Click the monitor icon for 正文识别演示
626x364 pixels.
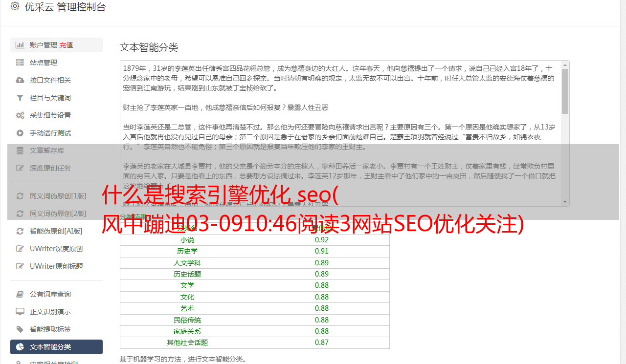click(20, 312)
